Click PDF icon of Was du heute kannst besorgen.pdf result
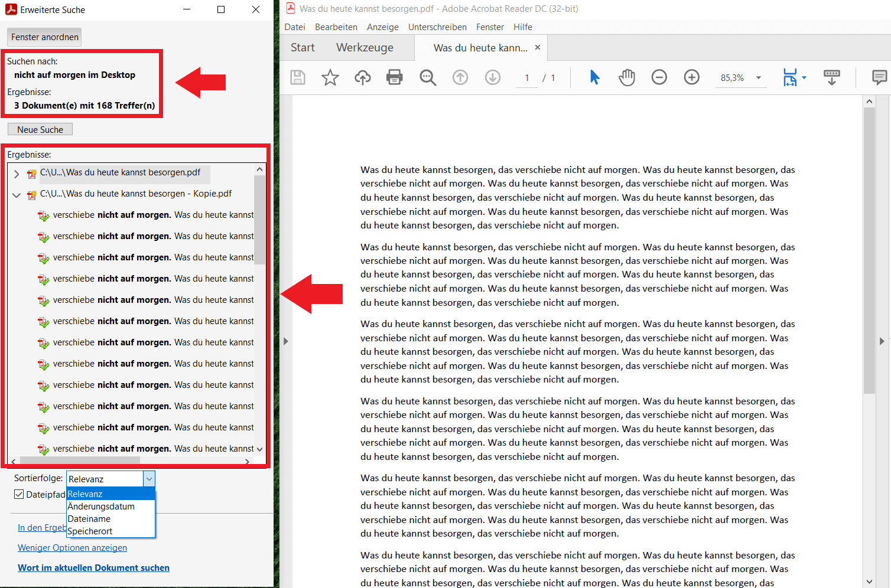891x588 pixels. pos(32,174)
